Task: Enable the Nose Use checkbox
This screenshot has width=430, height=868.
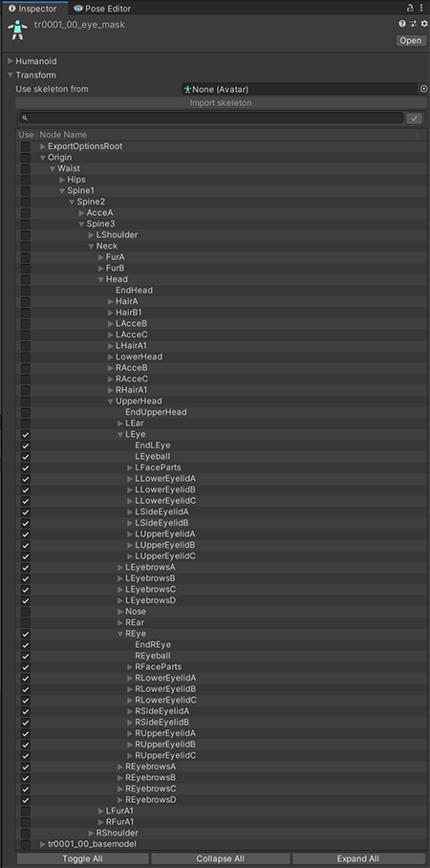Action: tap(26, 612)
